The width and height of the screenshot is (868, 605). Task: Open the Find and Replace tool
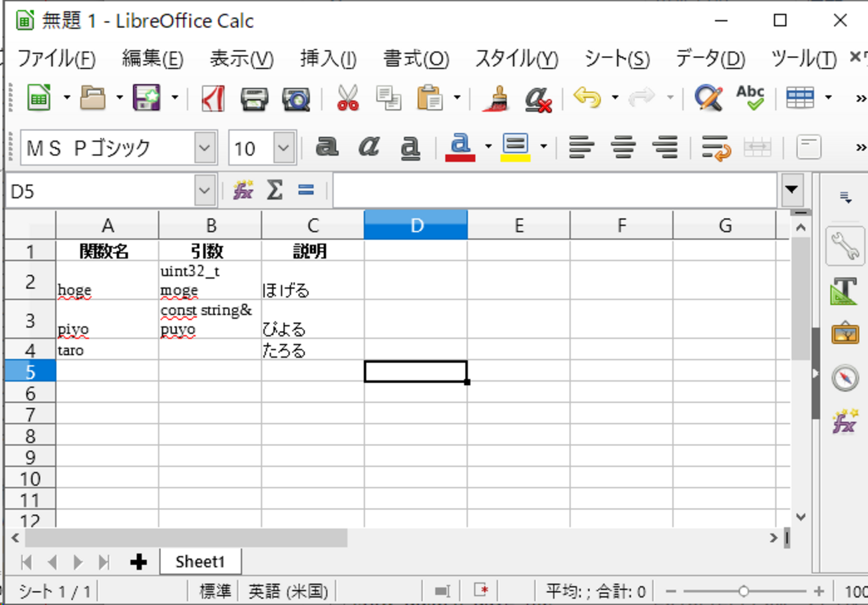711,98
